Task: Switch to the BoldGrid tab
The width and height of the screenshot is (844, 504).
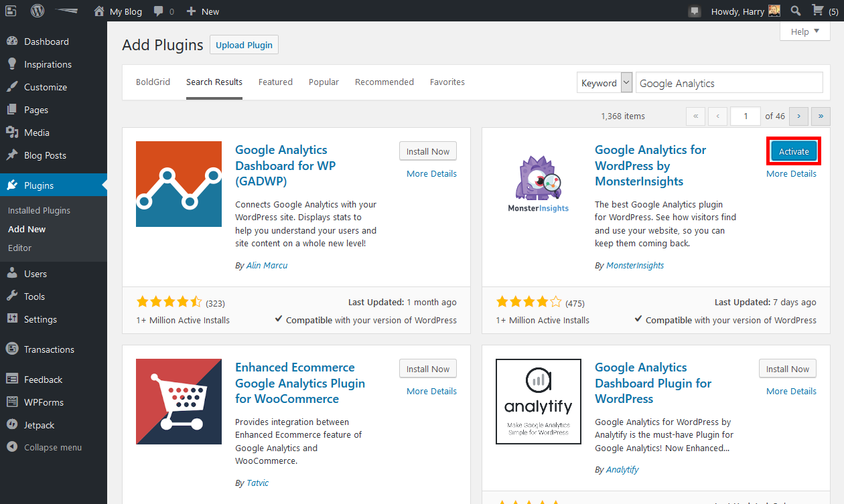Action: coord(153,82)
